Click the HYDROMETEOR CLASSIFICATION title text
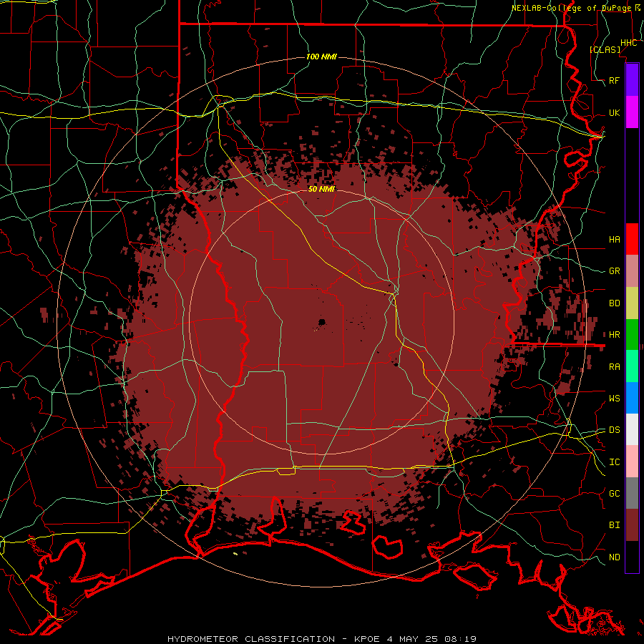Image resolution: width=644 pixels, height=644 pixels. [251, 639]
